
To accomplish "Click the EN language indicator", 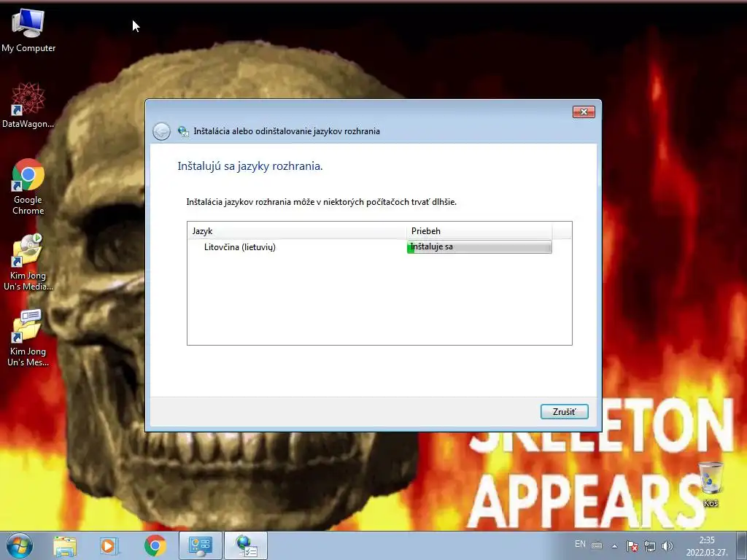I will [x=580, y=544].
